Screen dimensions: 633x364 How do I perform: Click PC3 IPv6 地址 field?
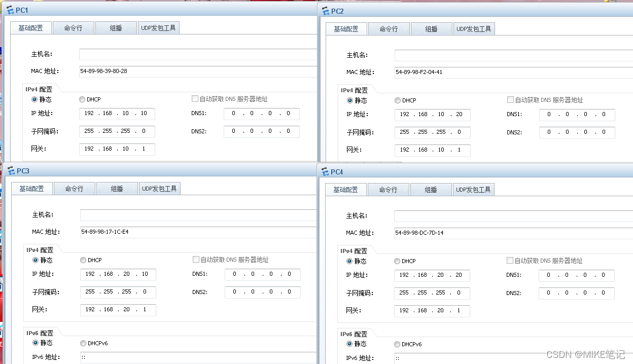pyautogui.click(x=198, y=358)
